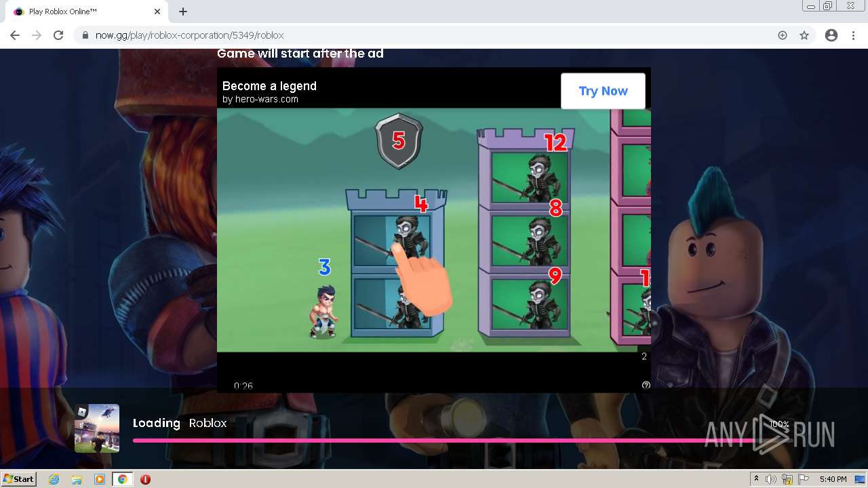Click the purple tower enemy labeled 9
The width and height of the screenshot is (868, 488).
click(x=530, y=304)
